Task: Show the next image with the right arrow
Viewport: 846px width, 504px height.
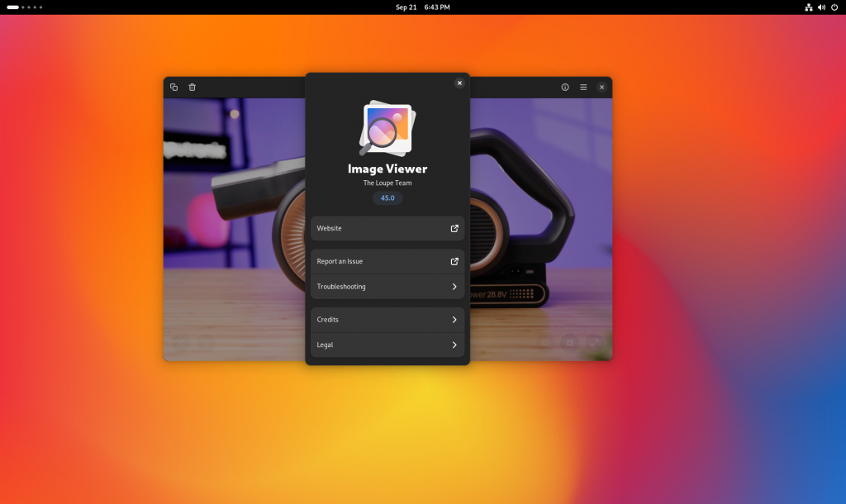Action: pos(205,342)
